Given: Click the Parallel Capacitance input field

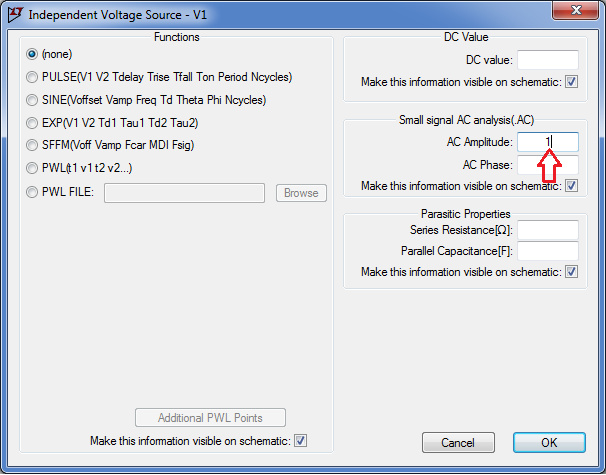Looking at the screenshot, I should (x=548, y=251).
